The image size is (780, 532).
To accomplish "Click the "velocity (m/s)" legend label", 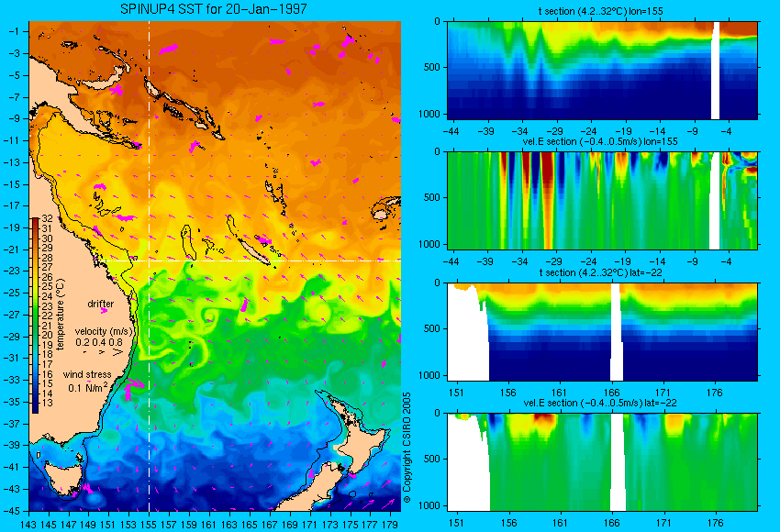I will click(x=104, y=331).
